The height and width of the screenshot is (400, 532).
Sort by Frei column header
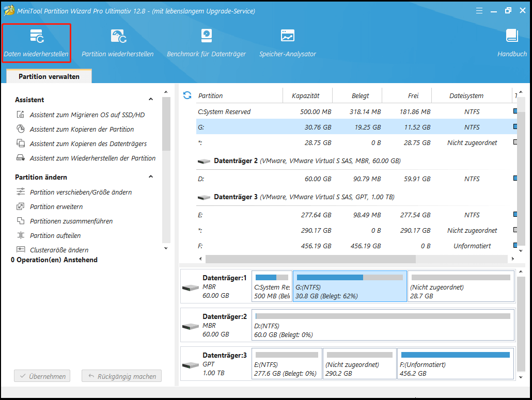pos(407,95)
